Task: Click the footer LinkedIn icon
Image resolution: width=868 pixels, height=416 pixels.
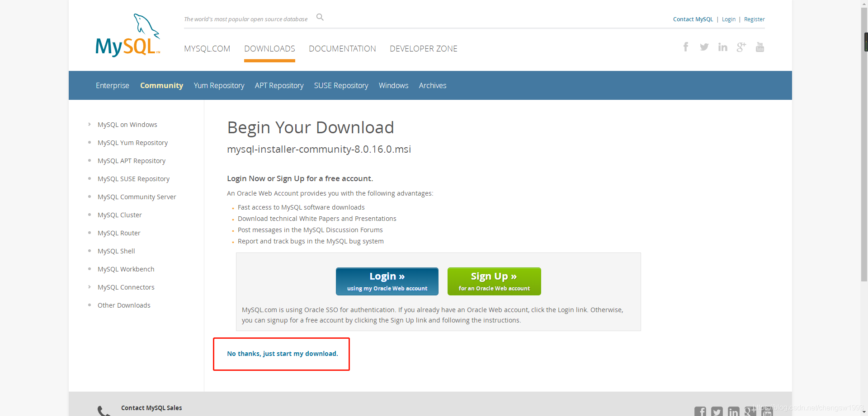Action: tap(734, 411)
